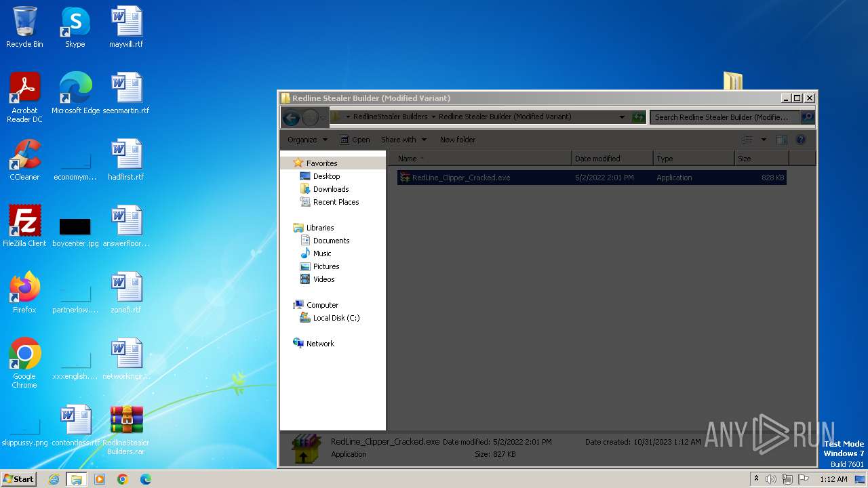Open Google Chrome desktop shortcut
Screen dimensions: 868x488
[x=24, y=363]
